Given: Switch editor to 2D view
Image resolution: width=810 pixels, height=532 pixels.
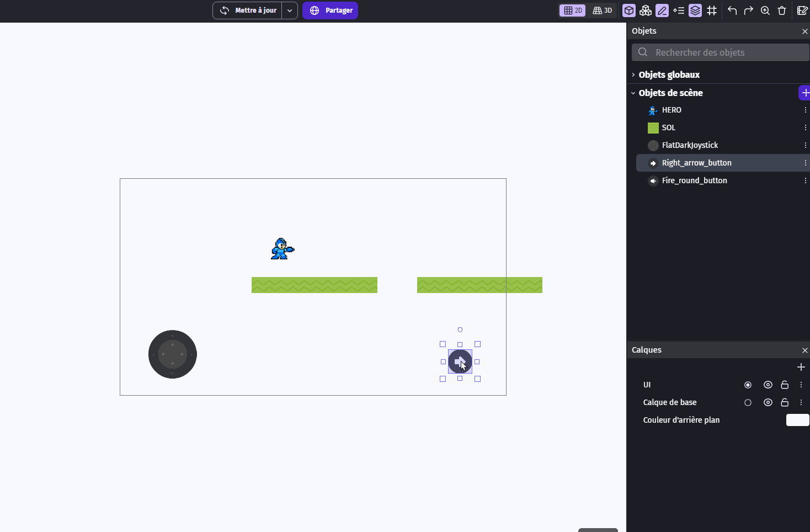Looking at the screenshot, I should click(573, 10).
